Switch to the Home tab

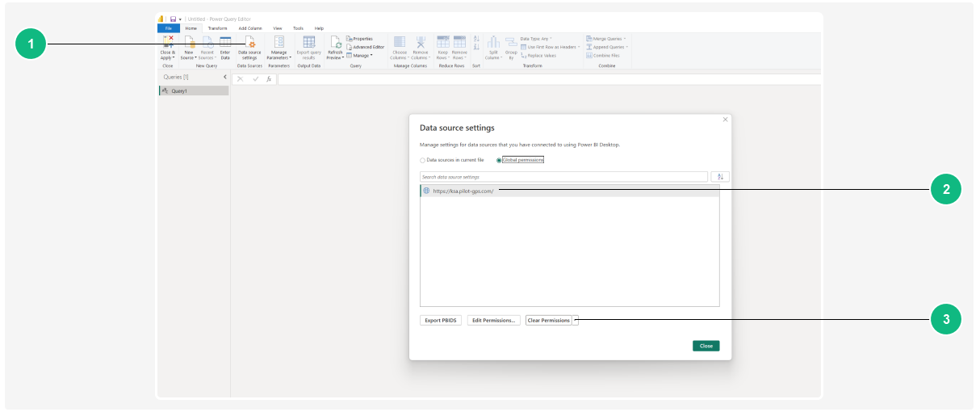click(x=191, y=27)
